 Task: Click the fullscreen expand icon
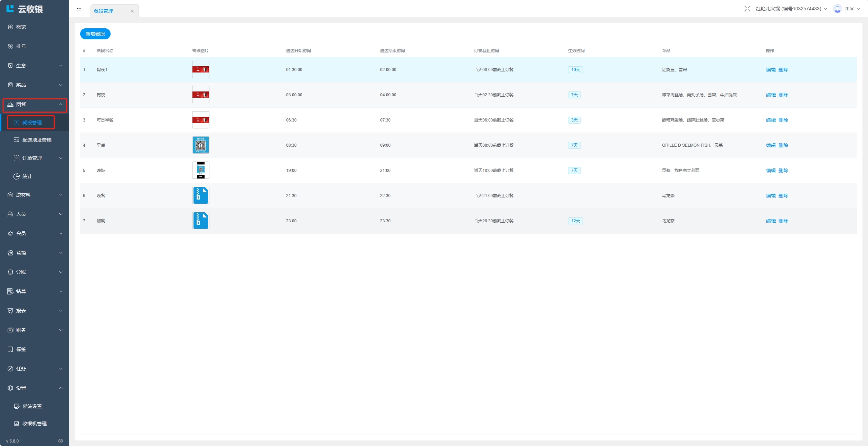(747, 9)
